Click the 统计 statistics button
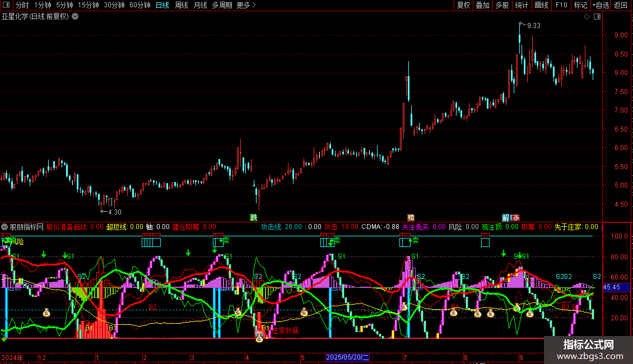 tap(522, 5)
